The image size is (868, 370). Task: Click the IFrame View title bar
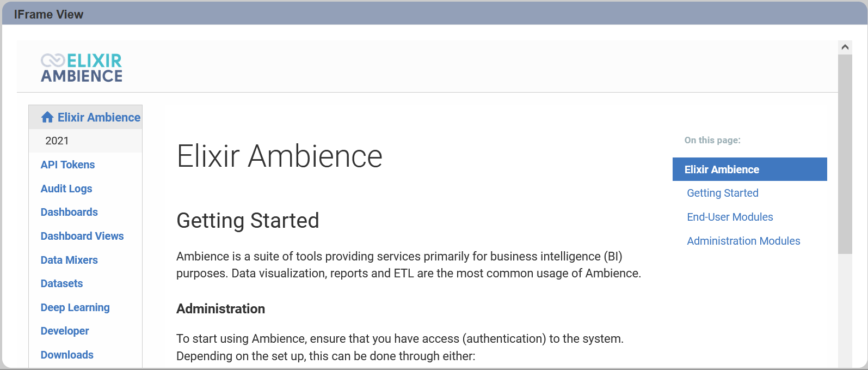pos(434,14)
